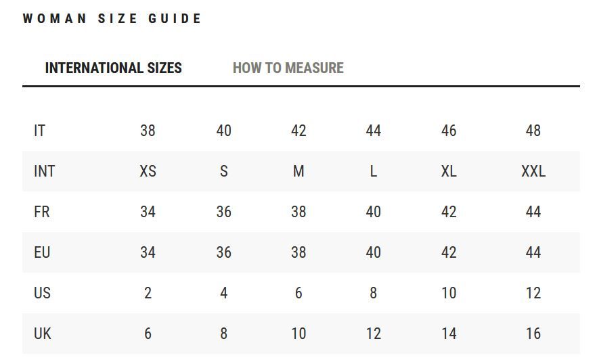597x364 pixels.
Task: Click IT size 46 cell
Action: (448, 131)
